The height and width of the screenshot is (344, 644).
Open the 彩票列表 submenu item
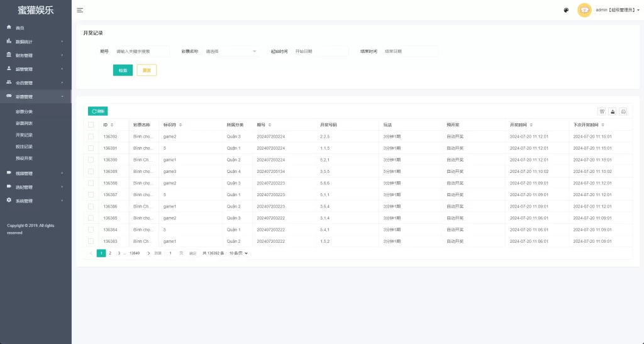[25, 123]
